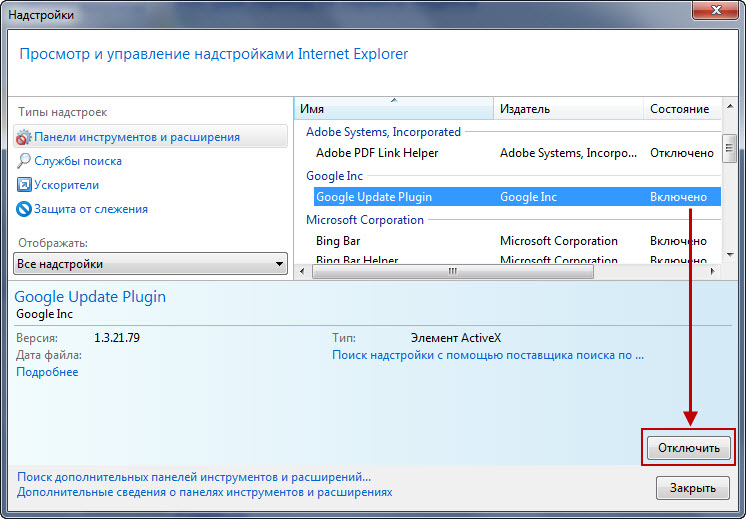Close the Надстройки window
Screen dimensions: 746x519
[x=716, y=10]
